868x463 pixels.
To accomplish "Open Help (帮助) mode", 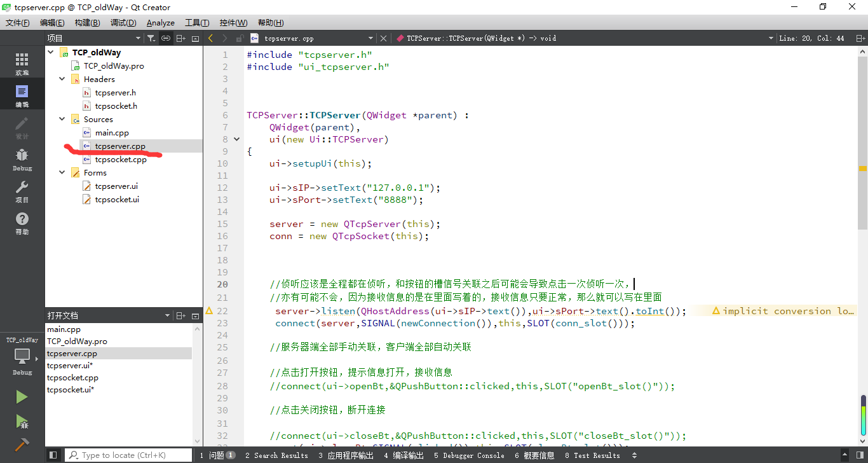I will point(22,223).
